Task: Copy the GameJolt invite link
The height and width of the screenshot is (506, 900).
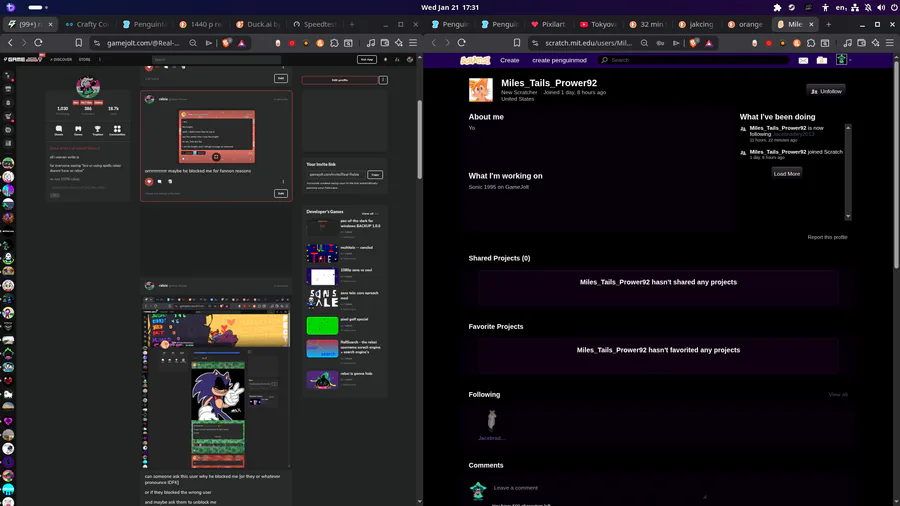Action: tap(375, 174)
